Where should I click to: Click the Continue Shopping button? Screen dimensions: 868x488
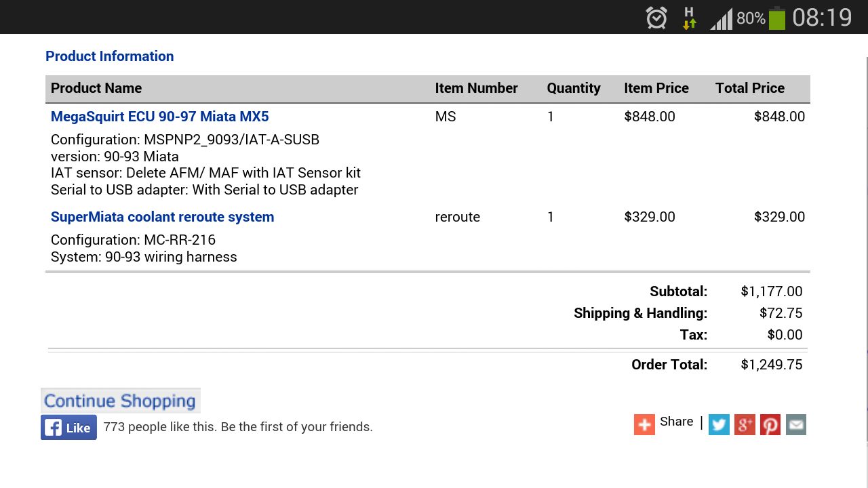click(121, 401)
